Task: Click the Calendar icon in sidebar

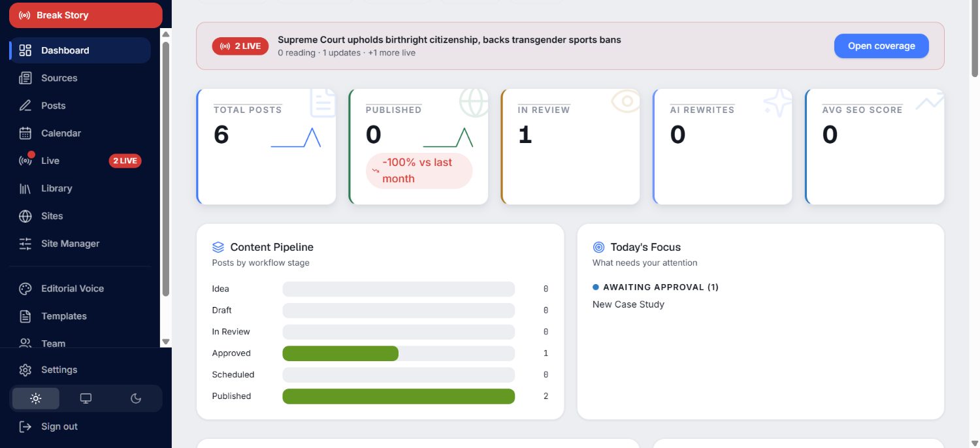Action: point(25,133)
